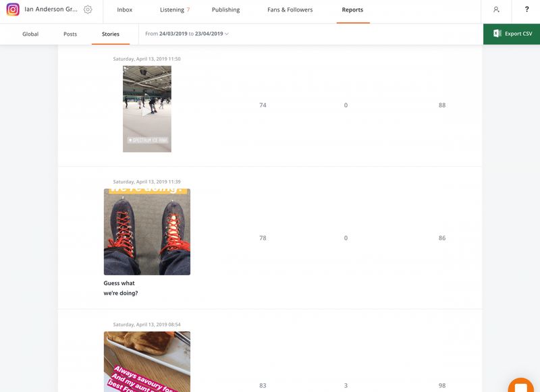Screen dimensions: 540x392
Task: Open the Fans & Followers menu
Action: tap(290, 9)
